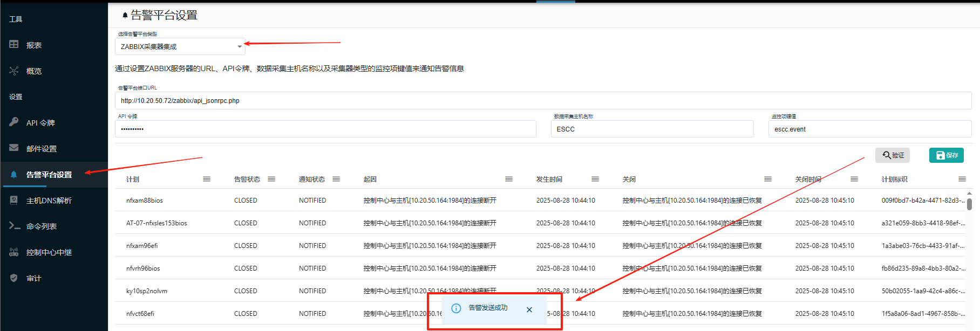The height and width of the screenshot is (331, 980).
Task: Open the 计划 column menu
Action: 207,179
